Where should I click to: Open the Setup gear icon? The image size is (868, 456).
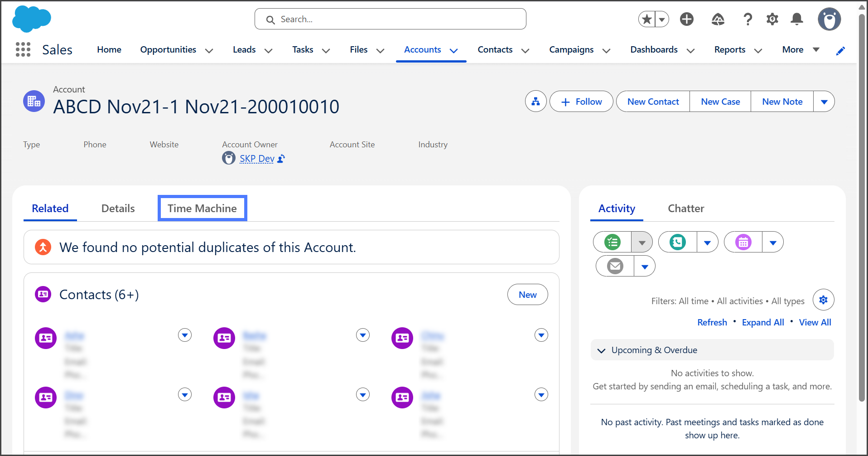pos(772,19)
